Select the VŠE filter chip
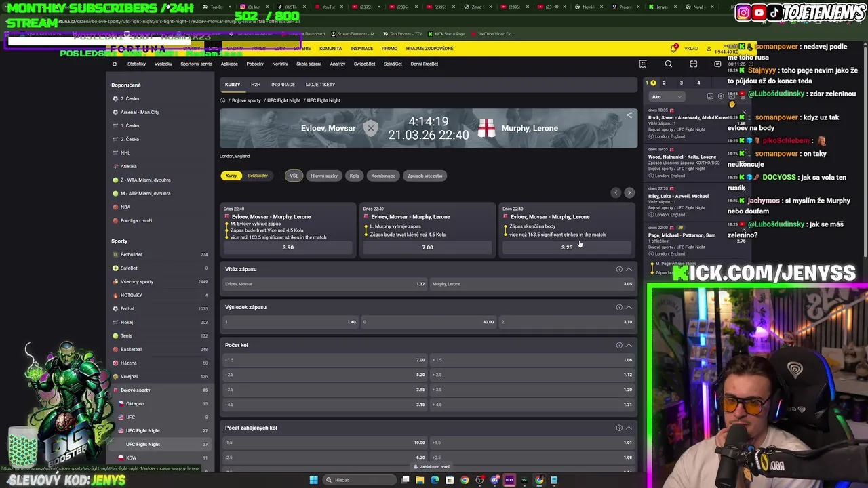 pyautogui.click(x=294, y=176)
